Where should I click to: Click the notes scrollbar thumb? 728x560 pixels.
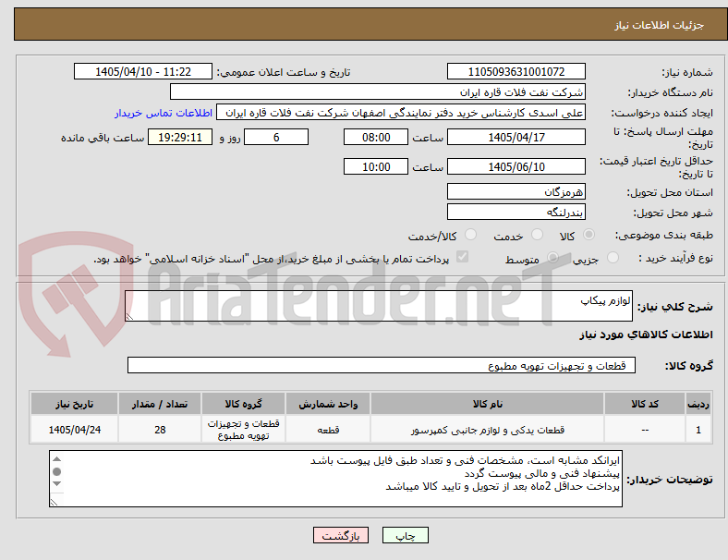tap(56, 472)
